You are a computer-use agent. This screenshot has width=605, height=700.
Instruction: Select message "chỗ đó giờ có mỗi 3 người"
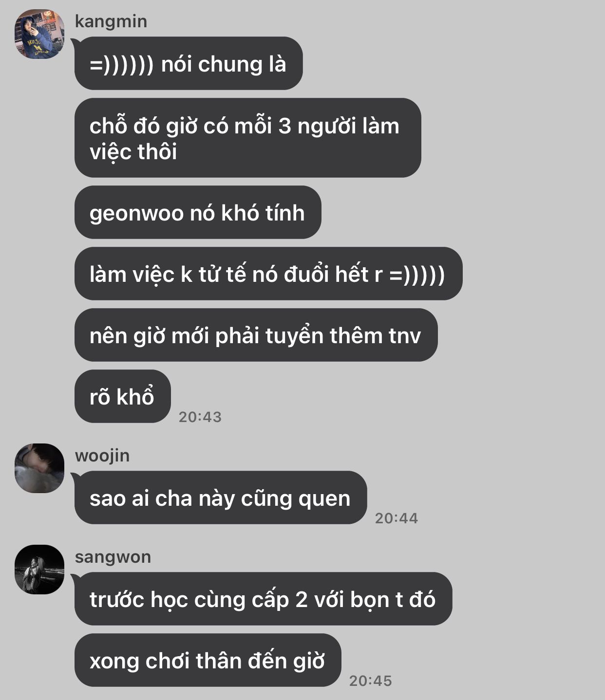pyautogui.click(x=247, y=138)
